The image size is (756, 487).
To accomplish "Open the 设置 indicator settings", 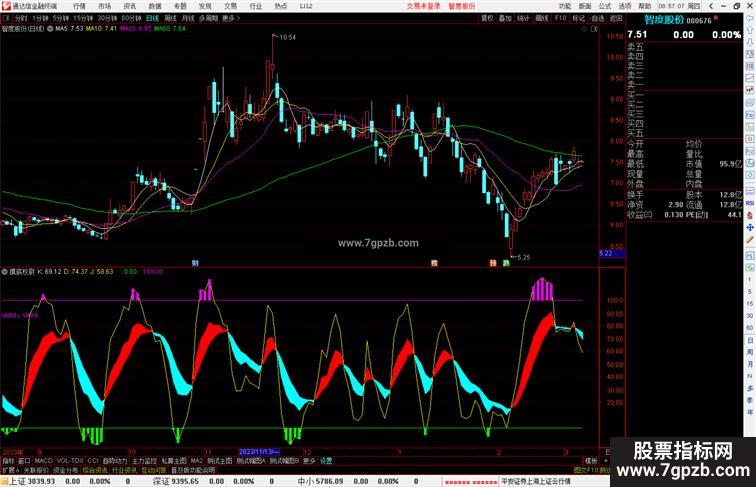I will click(326, 461).
